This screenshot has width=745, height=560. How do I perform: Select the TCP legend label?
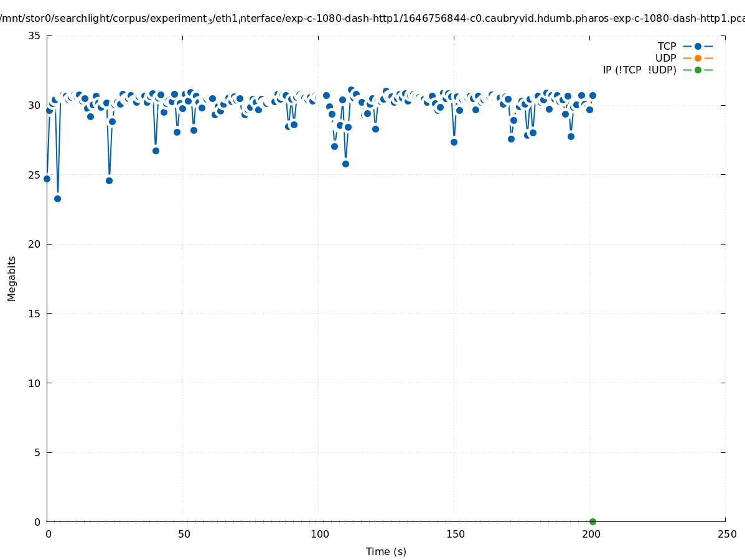click(x=667, y=46)
